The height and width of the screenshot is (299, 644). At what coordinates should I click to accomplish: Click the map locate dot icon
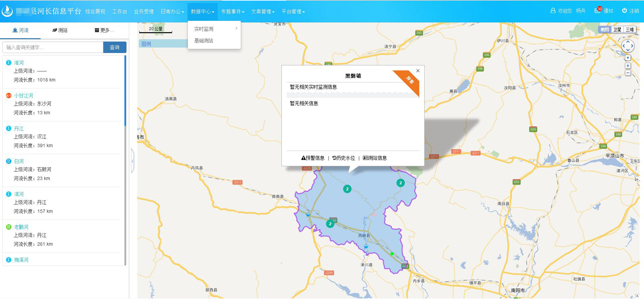pyautogui.click(x=628, y=57)
